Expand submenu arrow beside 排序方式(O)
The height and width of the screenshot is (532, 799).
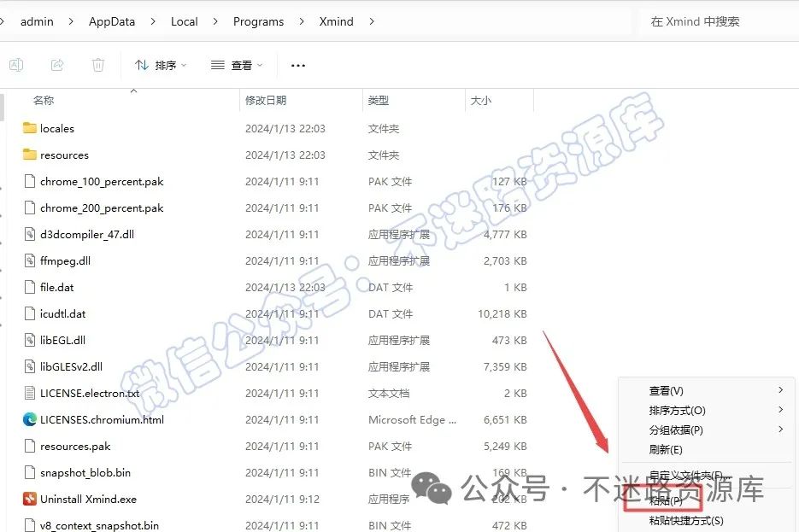781,410
